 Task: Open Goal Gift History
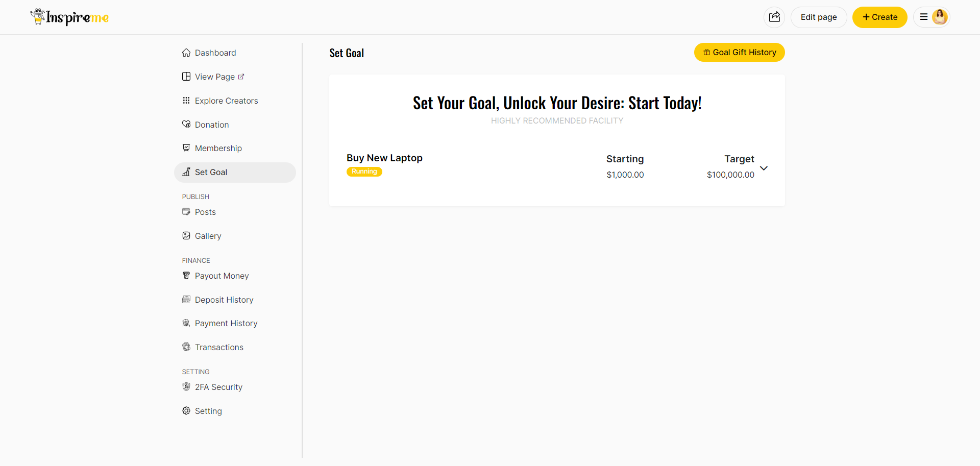[x=739, y=52]
